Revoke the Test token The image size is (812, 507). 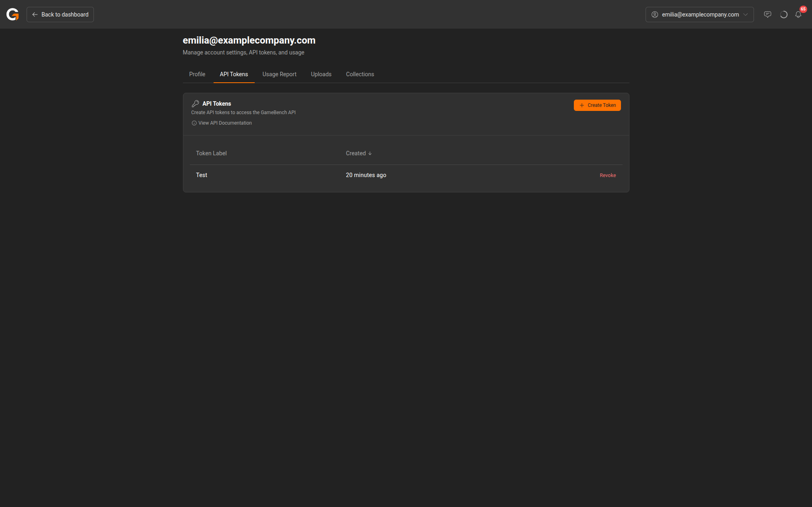tap(608, 175)
